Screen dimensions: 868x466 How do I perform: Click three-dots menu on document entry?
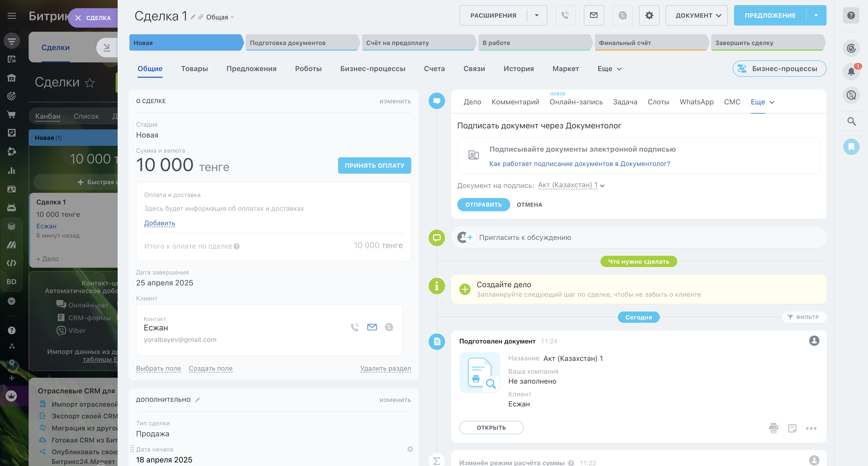811,428
